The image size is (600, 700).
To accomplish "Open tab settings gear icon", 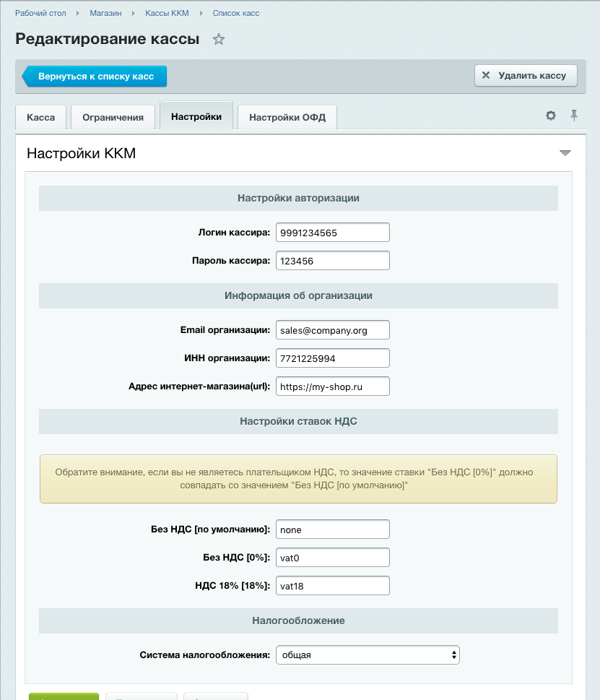I will (x=551, y=116).
